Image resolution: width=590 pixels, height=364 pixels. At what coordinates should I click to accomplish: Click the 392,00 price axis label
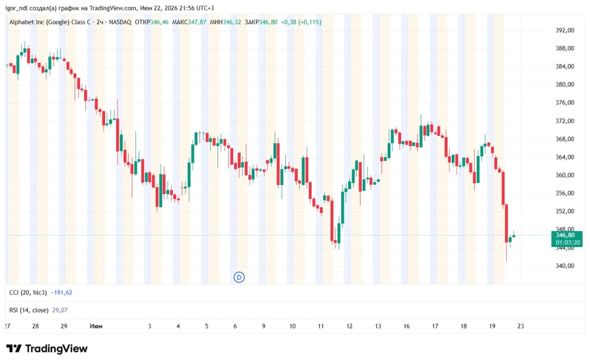tap(565, 30)
